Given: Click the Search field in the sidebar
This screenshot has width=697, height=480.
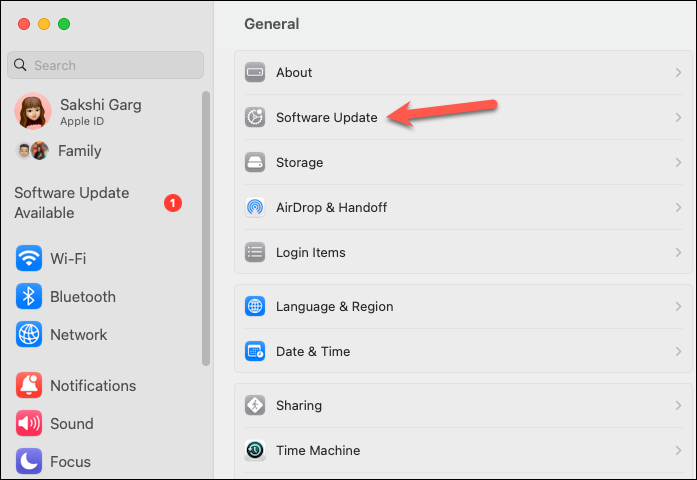Looking at the screenshot, I should [x=106, y=65].
